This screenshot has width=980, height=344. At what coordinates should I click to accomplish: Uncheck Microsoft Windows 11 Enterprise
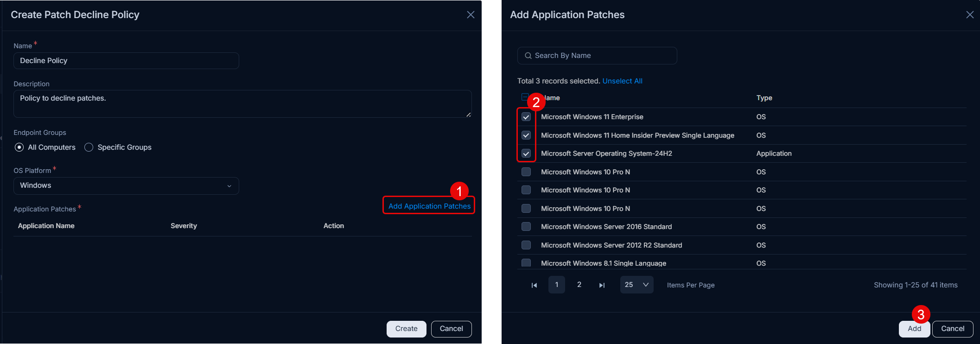pyautogui.click(x=526, y=117)
